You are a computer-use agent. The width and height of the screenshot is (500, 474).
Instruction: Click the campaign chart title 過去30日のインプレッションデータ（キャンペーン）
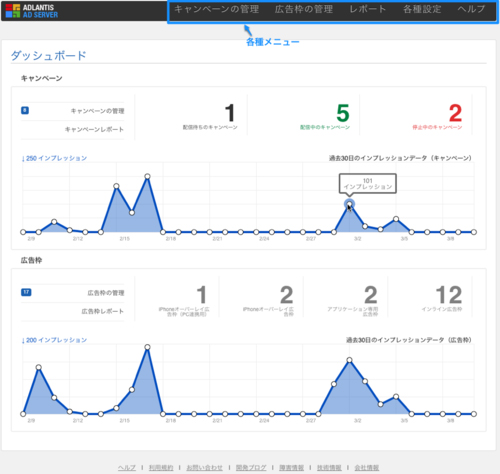[400, 158]
